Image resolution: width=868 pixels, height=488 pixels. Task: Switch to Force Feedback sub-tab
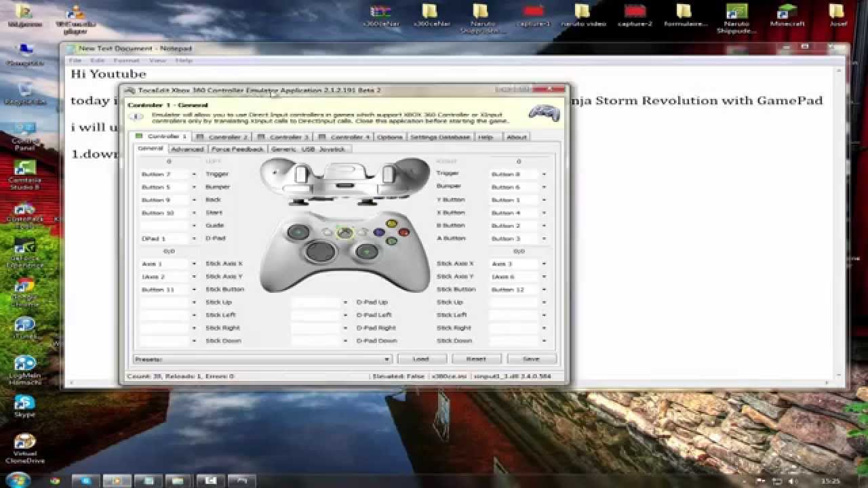point(237,149)
